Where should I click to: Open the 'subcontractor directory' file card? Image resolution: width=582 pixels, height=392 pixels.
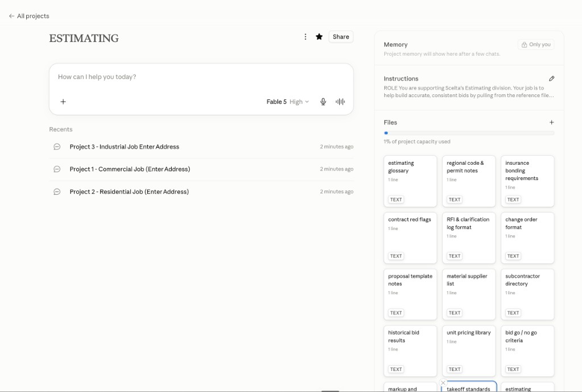[527, 294]
